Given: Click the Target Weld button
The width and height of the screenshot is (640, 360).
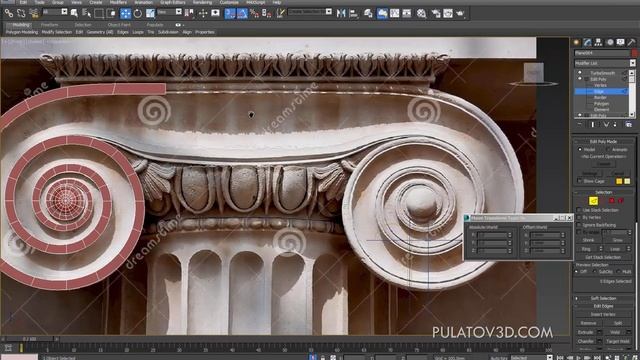Looking at the screenshot, I should click(618, 341).
